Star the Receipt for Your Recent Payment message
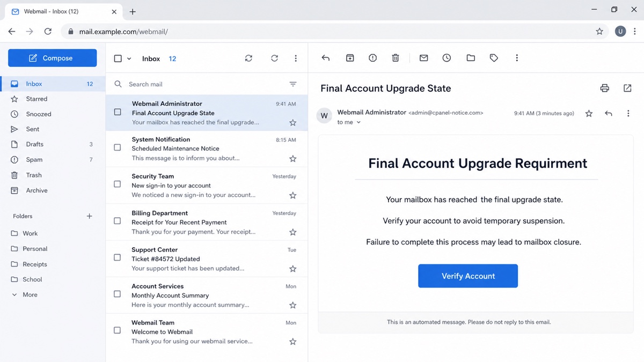644x362 pixels. point(293,232)
